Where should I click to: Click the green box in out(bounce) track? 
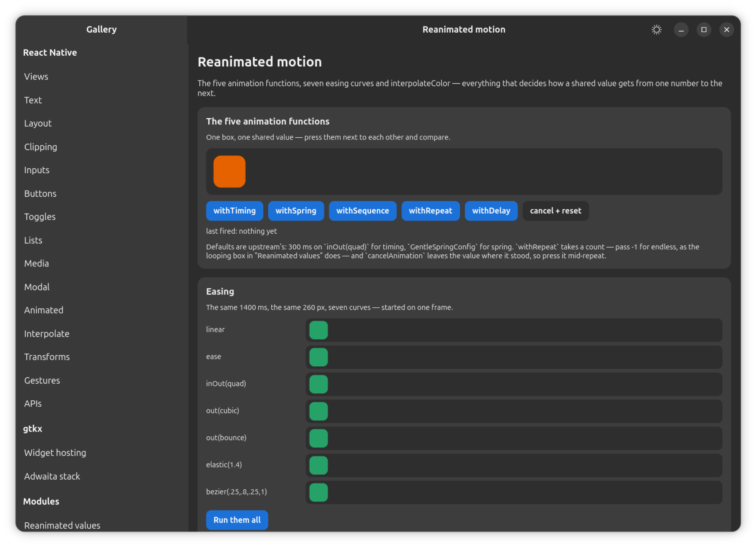click(x=318, y=438)
